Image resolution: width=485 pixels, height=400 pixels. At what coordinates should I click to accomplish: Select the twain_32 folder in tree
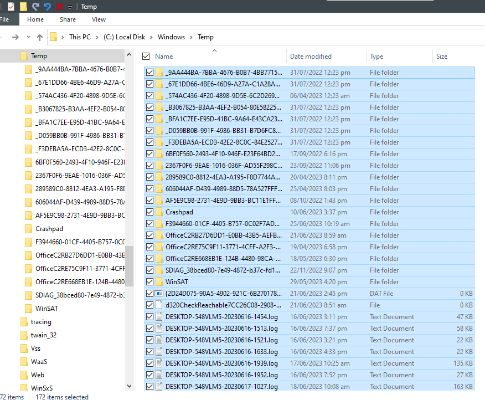coord(43,335)
